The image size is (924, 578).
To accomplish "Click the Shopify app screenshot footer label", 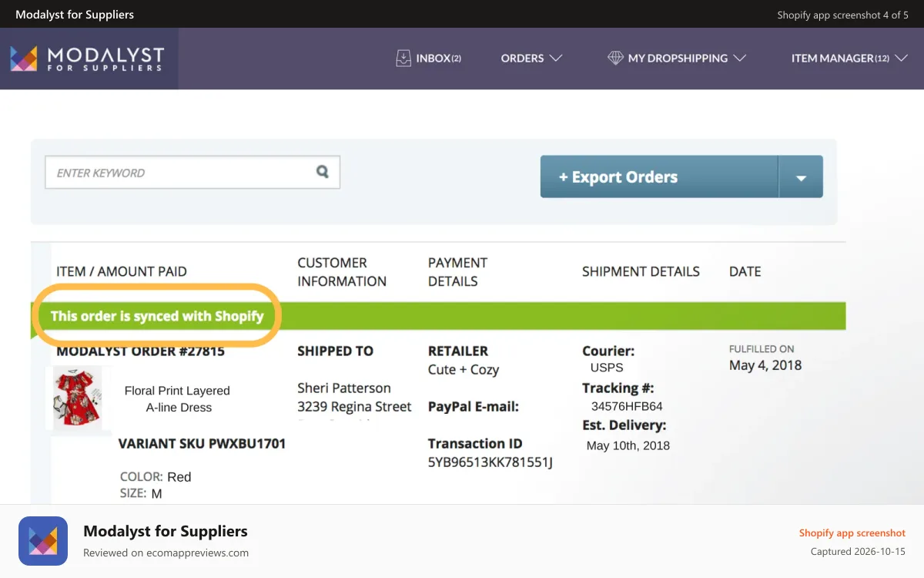I will coord(852,533).
